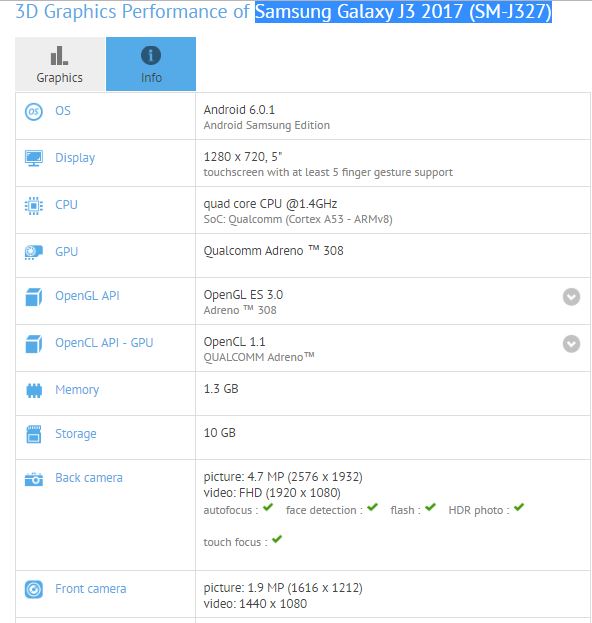
Task: Click the Memory label
Action: coord(77,390)
